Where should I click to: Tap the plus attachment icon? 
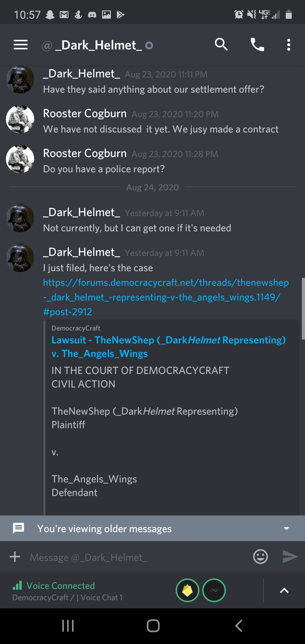[15, 557]
